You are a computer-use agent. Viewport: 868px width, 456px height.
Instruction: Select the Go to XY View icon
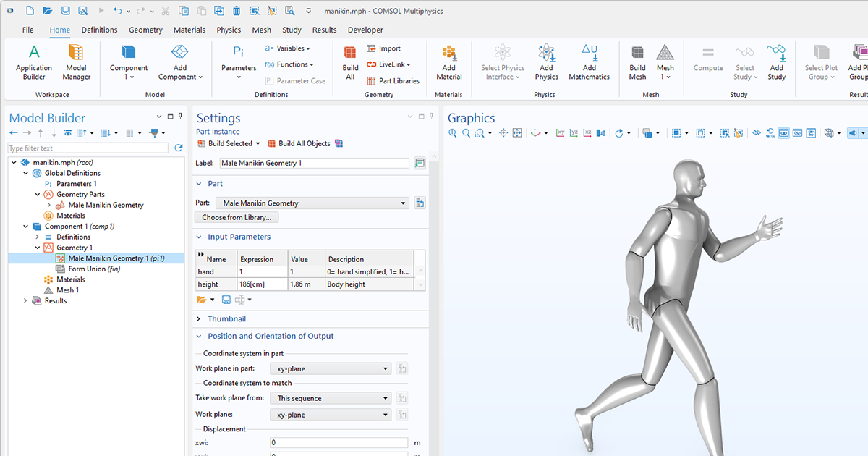coord(561,132)
